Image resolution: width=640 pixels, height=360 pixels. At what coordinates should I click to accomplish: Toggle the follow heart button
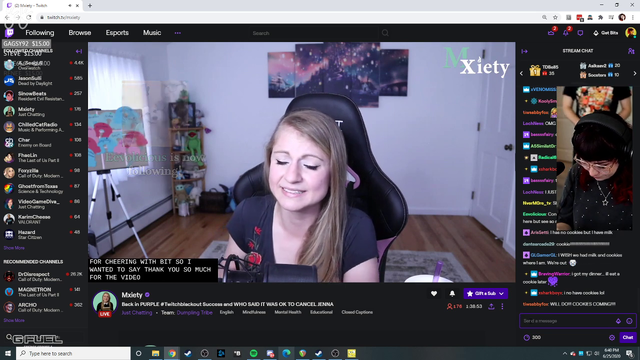tap(434, 293)
